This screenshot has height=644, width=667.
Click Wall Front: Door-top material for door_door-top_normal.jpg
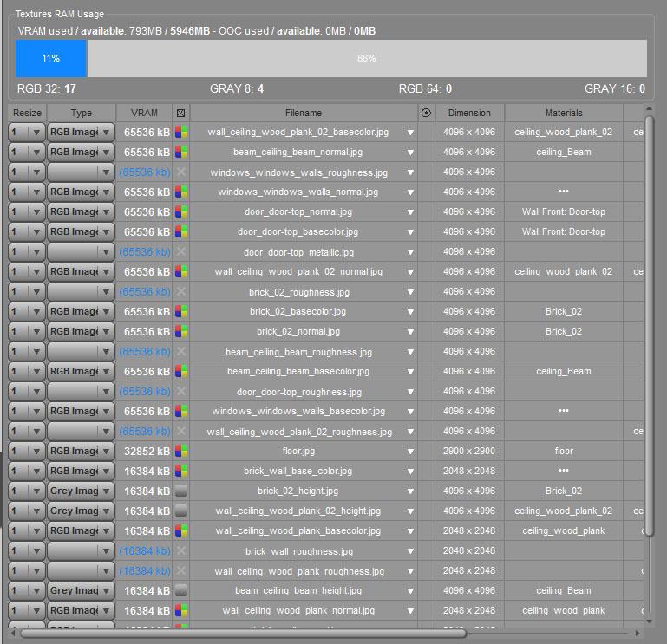pyautogui.click(x=564, y=211)
